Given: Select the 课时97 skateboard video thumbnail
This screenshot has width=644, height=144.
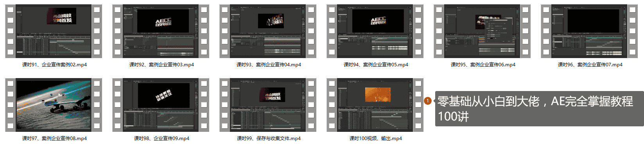Looking at the screenshot, I should point(54,105).
